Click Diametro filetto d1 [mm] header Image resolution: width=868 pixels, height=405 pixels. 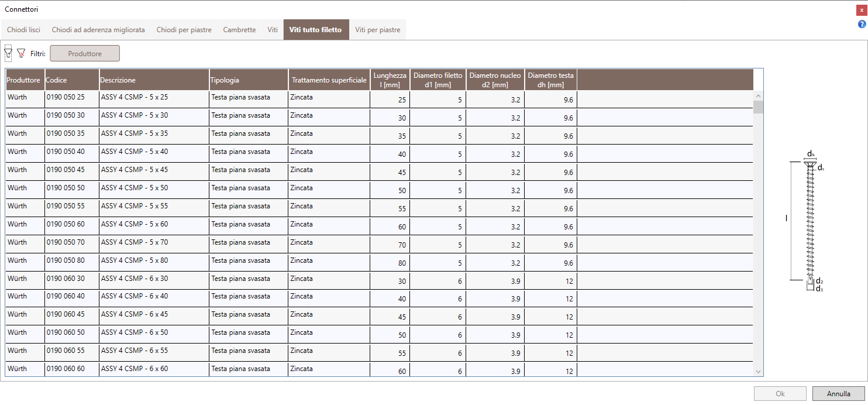click(438, 80)
